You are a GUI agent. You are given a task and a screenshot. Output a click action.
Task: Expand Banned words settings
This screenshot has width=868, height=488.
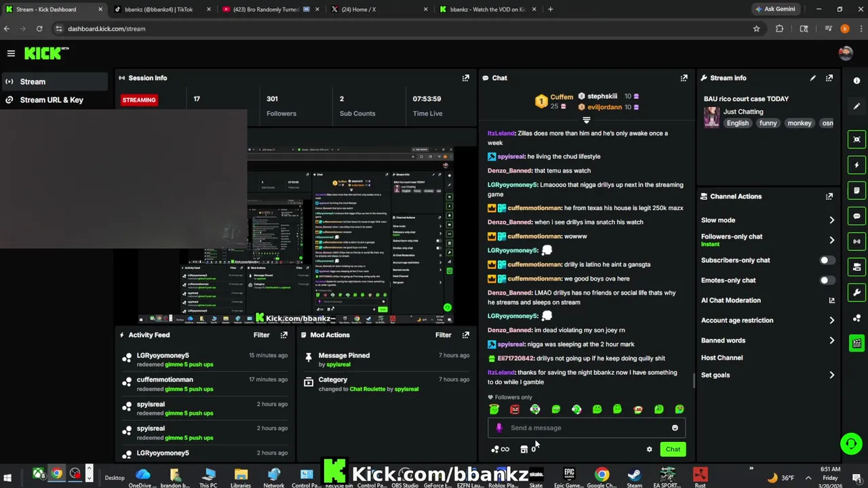click(831, 341)
